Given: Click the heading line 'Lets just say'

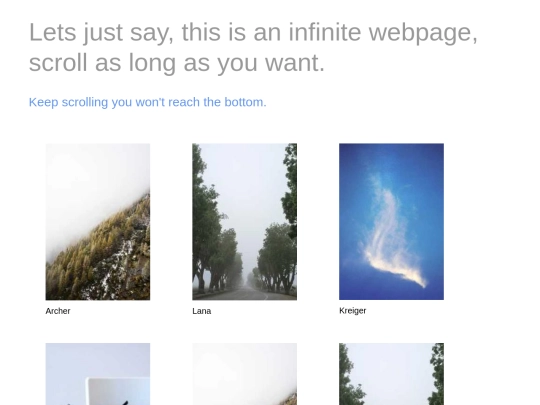Looking at the screenshot, I should 253,32.
